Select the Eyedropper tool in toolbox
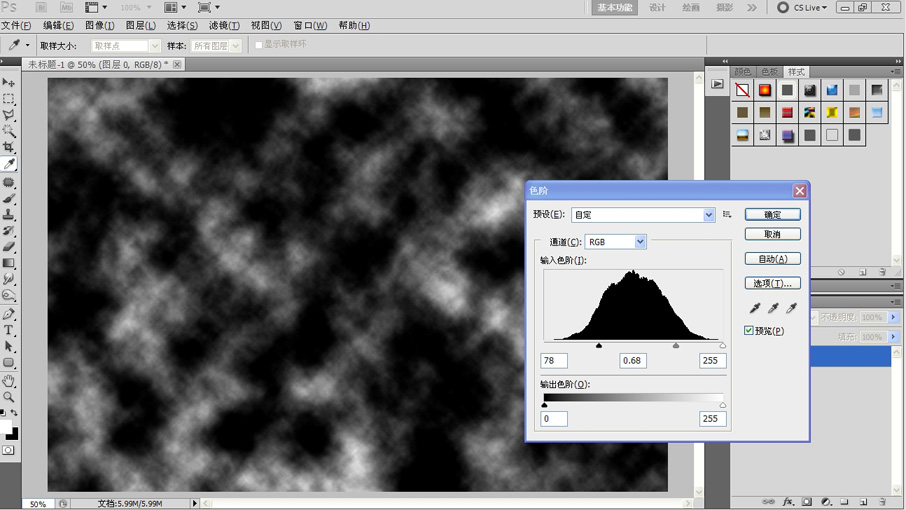The height and width of the screenshot is (510, 906). (9, 164)
